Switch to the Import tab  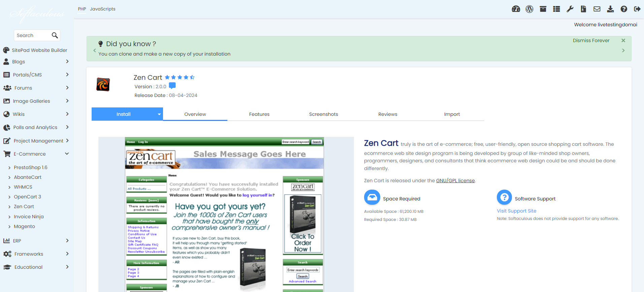pyautogui.click(x=452, y=114)
